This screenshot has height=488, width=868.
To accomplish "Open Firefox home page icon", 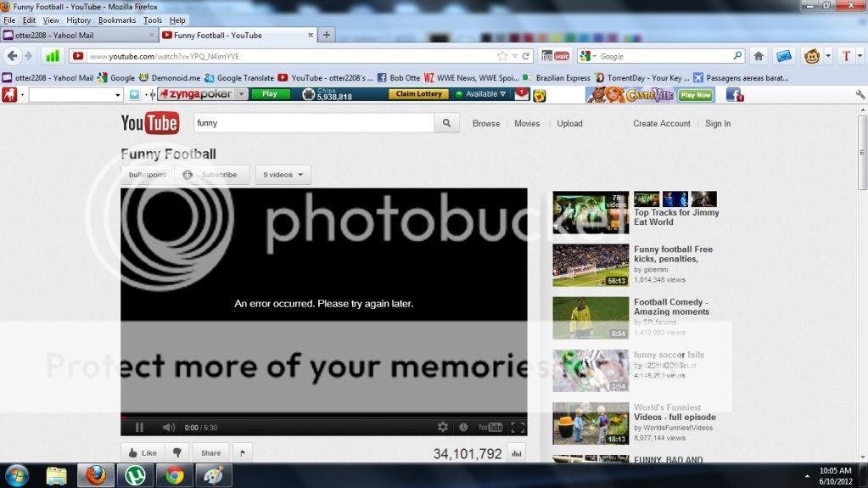I will pyautogui.click(x=759, y=56).
